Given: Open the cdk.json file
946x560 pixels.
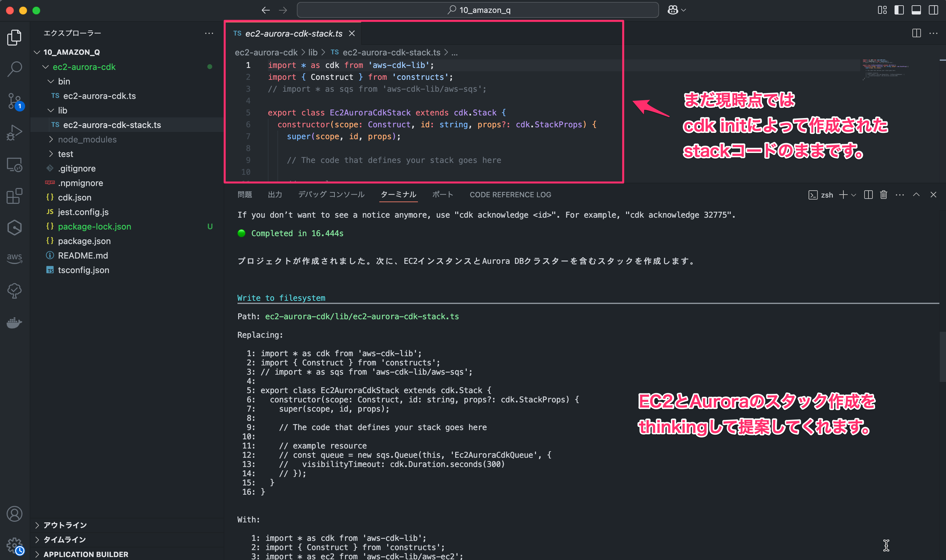Looking at the screenshot, I should (x=127, y=197).
